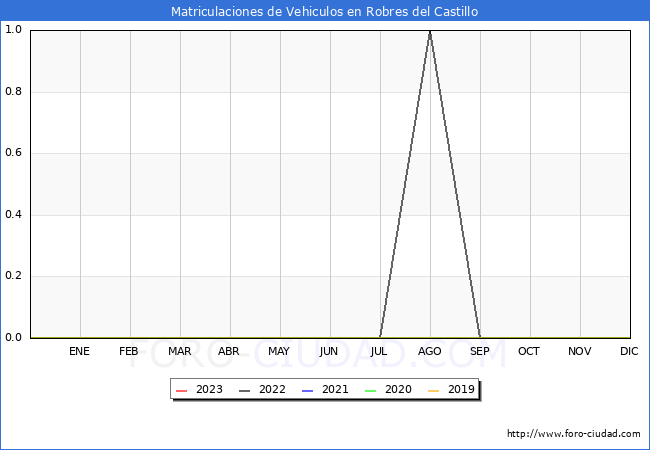This screenshot has height=450, width=650.
Task: Click the 2022 peak point at AGO
Action: (x=430, y=31)
